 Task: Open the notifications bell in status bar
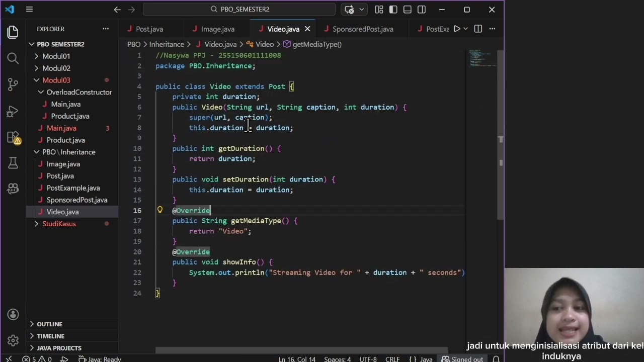coord(496,359)
